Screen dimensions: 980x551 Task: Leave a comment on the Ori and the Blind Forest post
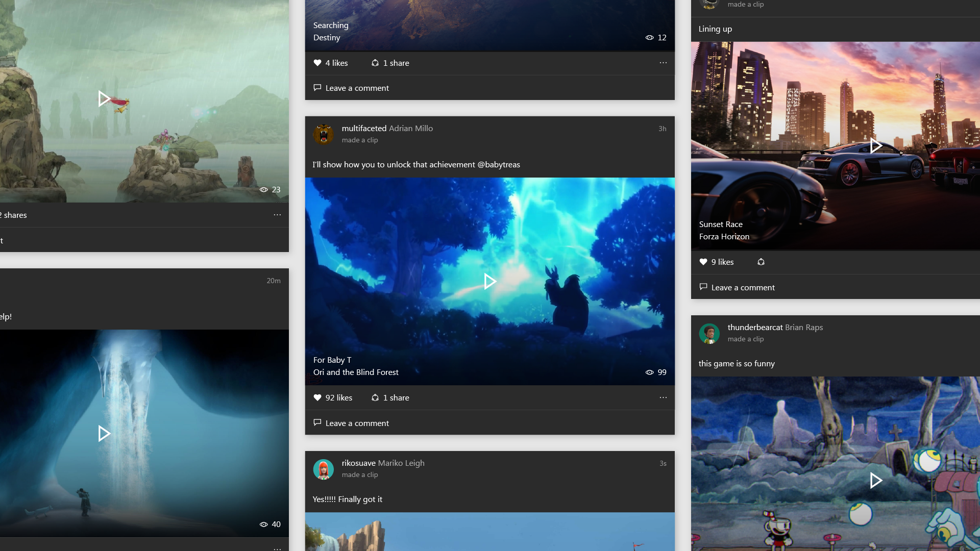[x=351, y=423]
